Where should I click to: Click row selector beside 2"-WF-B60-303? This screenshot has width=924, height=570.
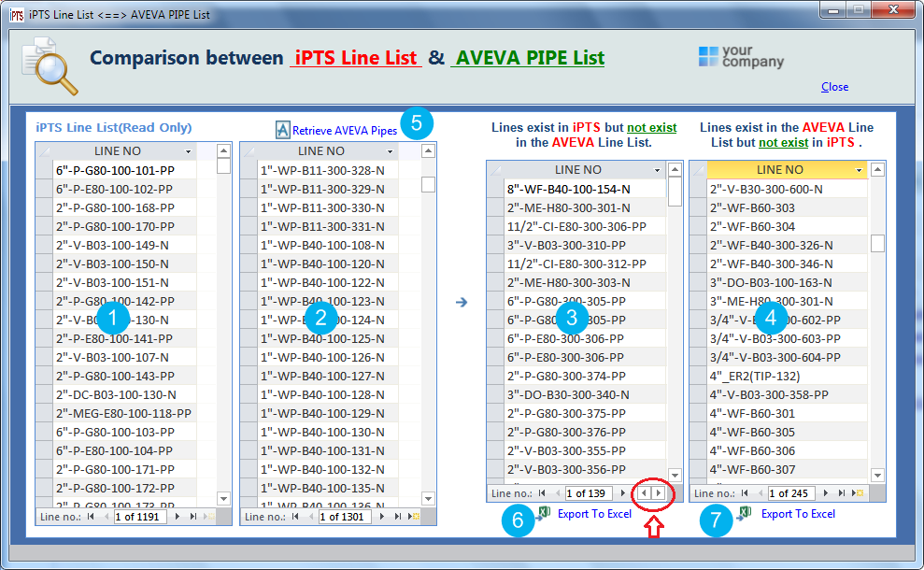pos(698,208)
